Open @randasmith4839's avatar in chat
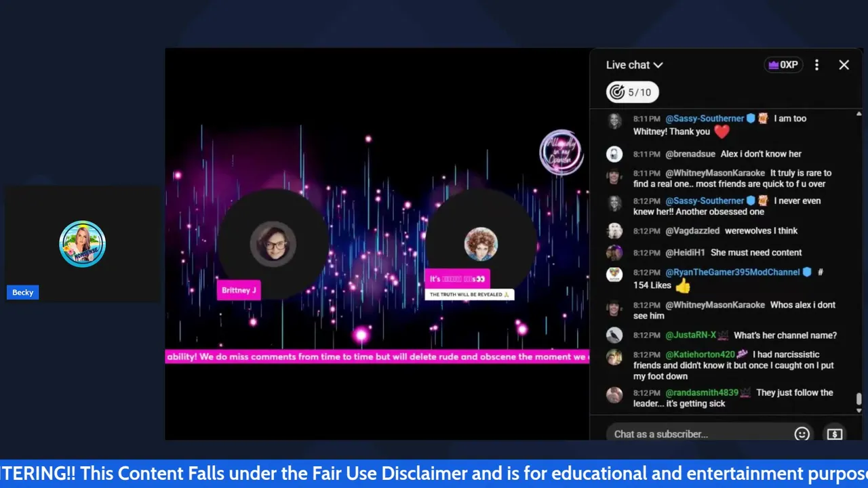Screen dimensions: 868x488 point(614,395)
